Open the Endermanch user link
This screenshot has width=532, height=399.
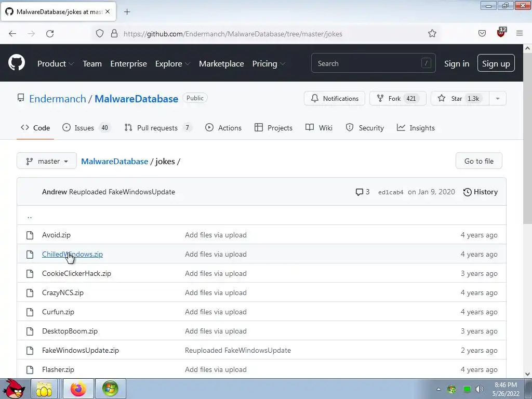pyautogui.click(x=58, y=99)
